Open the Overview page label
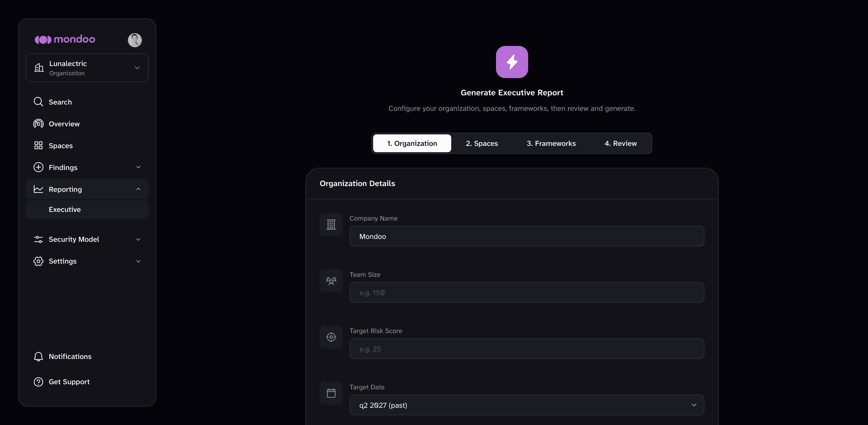This screenshot has width=868, height=425. tap(64, 124)
